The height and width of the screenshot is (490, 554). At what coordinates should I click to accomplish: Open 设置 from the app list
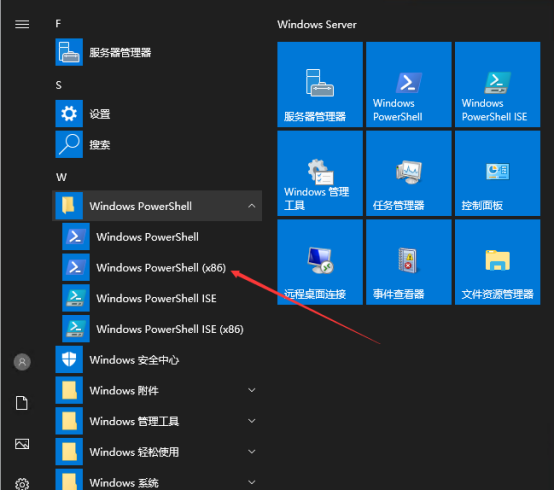point(157,114)
